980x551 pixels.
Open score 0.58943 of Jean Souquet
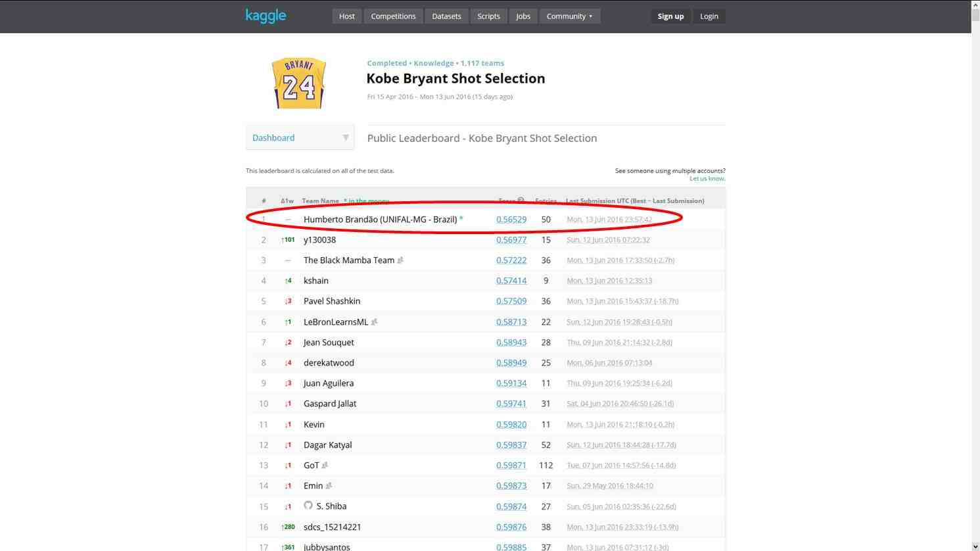point(511,343)
